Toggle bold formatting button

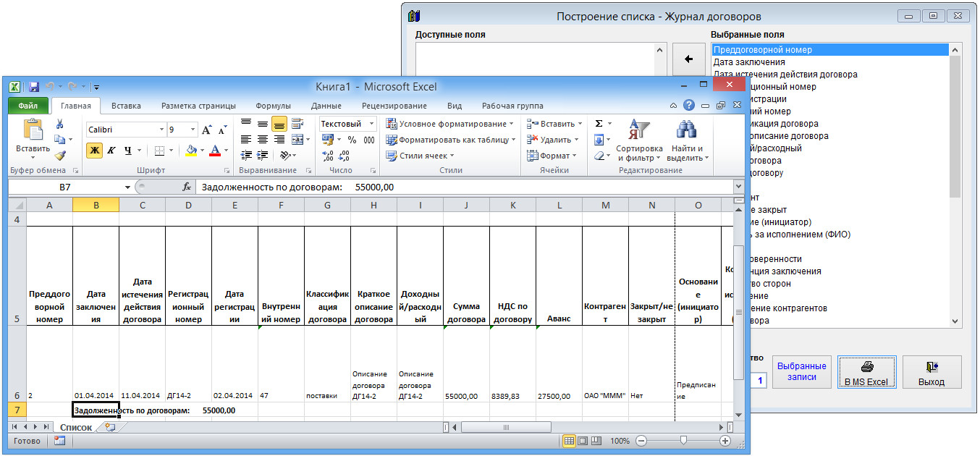point(94,151)
